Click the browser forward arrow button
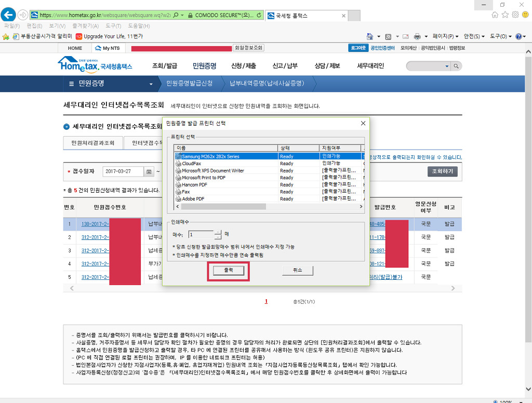Screen dimensions: 532x403 click(x=22, y=15)
